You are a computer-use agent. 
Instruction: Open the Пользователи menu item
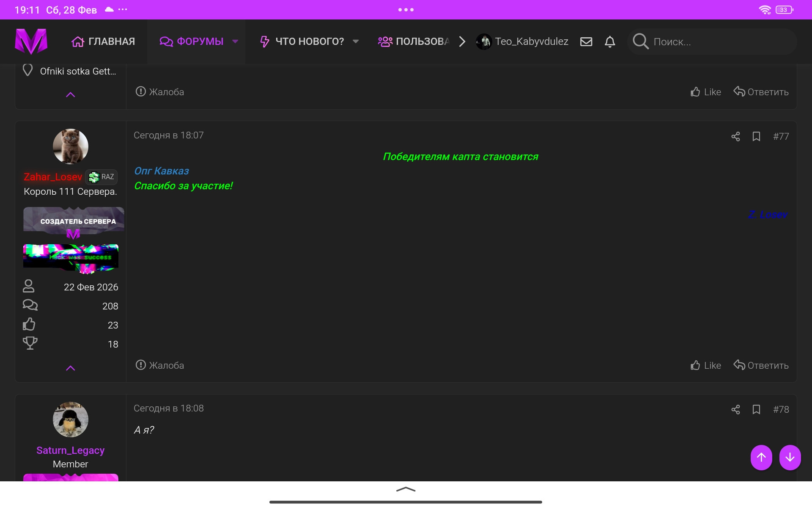tap(414, 41)
